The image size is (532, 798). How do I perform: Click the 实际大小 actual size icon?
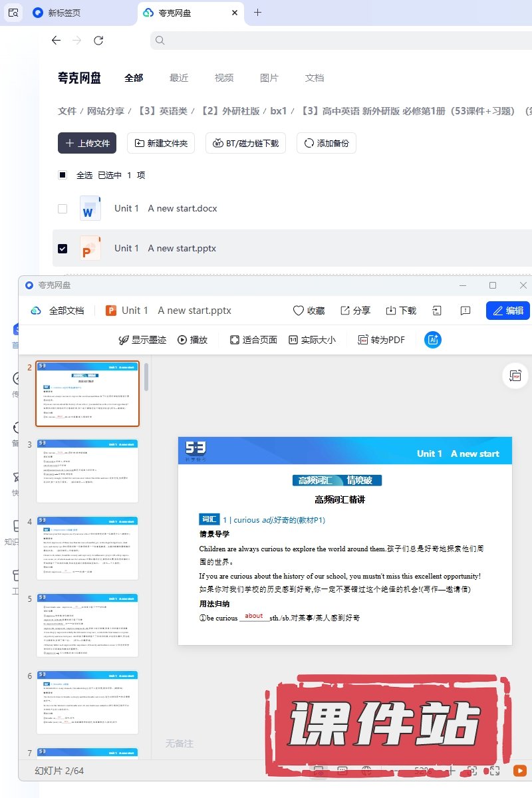coord(293,340)
